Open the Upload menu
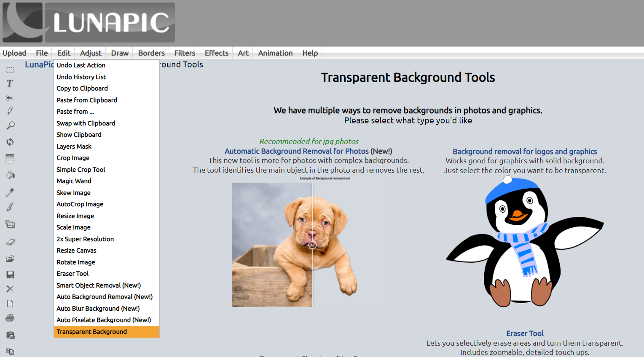The height and width of the screenshot is (357, 644). tap(14, 53)
